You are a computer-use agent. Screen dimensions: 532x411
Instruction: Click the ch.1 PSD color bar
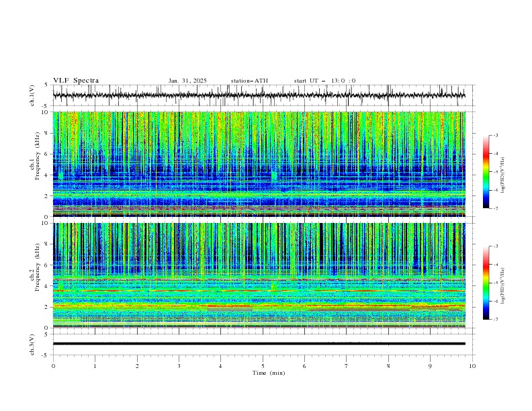pos(486,172)
